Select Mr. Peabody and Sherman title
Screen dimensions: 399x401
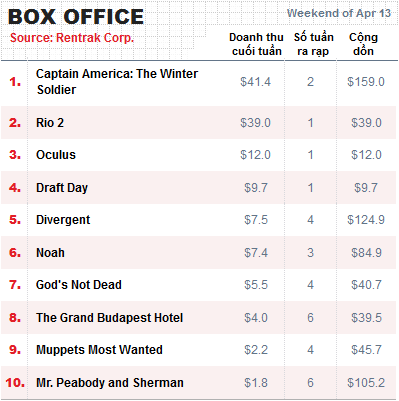point(110,383)
